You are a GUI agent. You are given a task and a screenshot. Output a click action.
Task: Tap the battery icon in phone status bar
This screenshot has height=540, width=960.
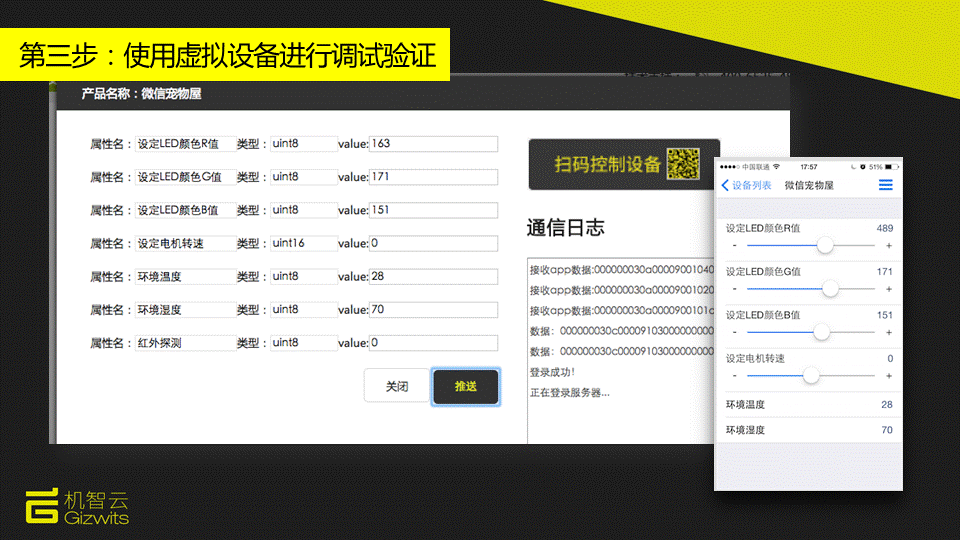[x=891, y=166]
